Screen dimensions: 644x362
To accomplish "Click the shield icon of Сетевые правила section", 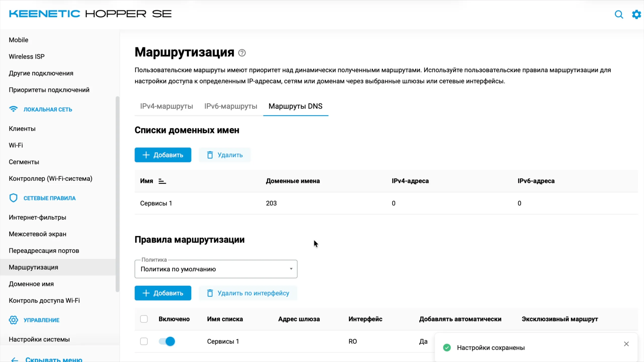I will (13, 198).
